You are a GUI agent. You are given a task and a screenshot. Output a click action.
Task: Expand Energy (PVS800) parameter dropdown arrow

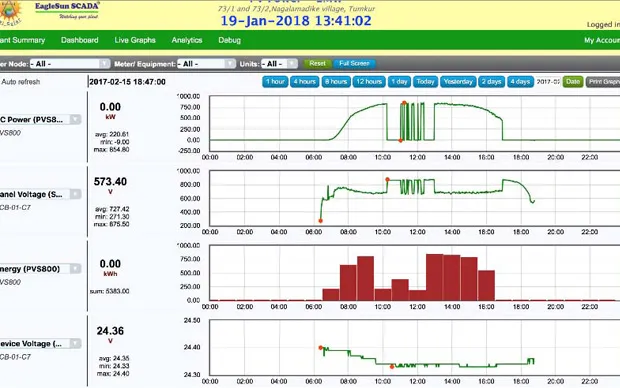(75, 269)
